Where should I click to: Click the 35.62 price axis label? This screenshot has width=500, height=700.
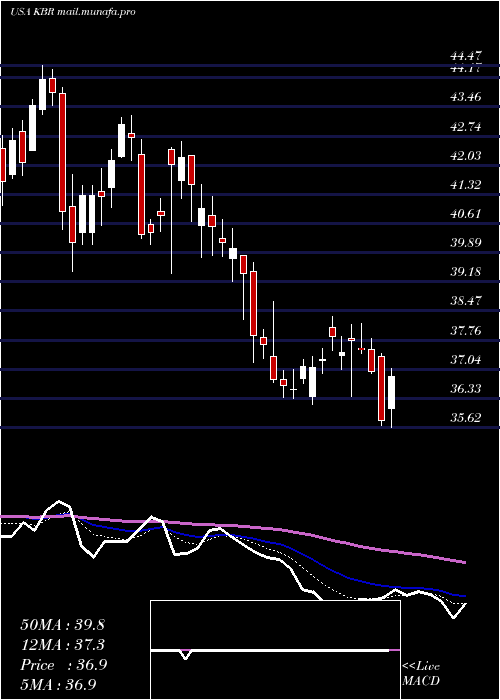(466, 418)
